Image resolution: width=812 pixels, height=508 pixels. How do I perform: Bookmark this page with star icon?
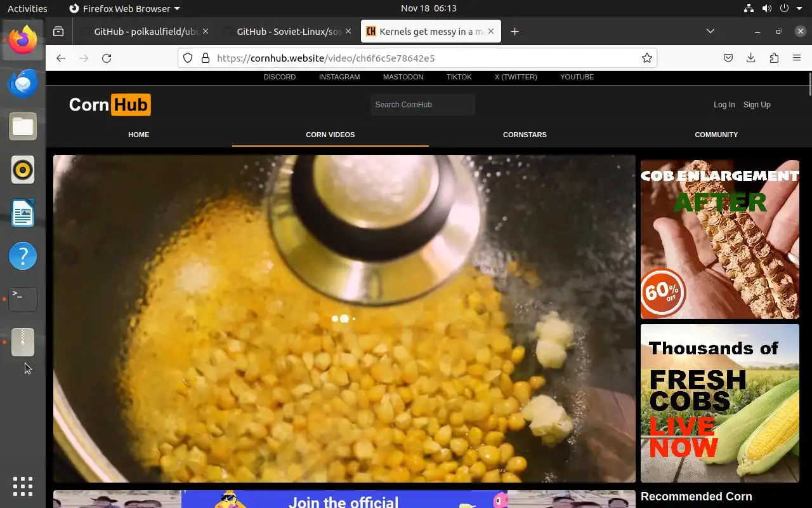click(x=646, y=58)
